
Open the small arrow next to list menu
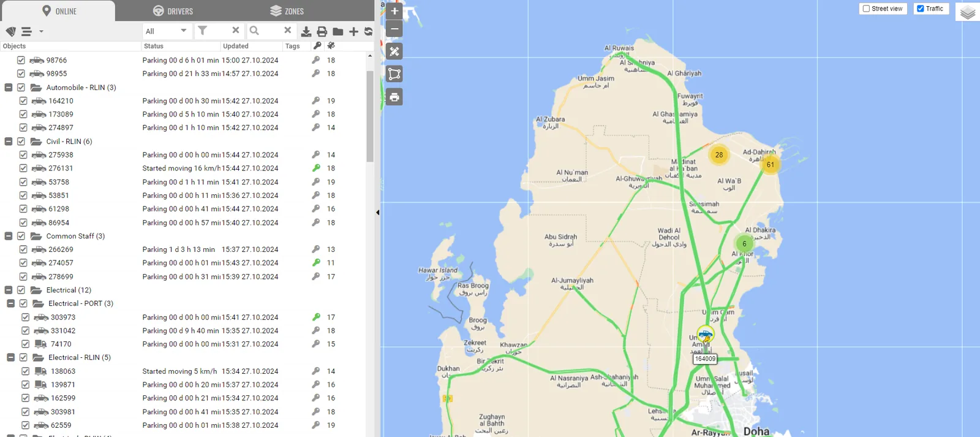click(41, 31)
